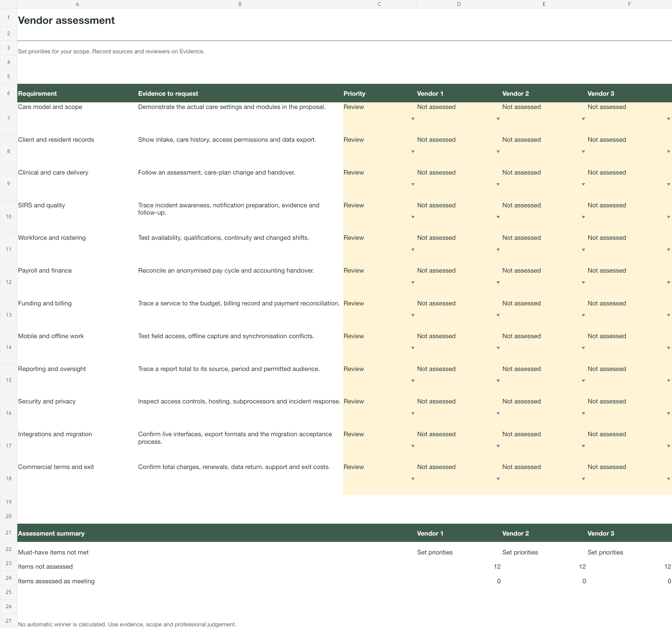This screenshot has height=628, width=672.
Task: Open Vendor 3 dropdown for Integrations and migration
Action: [x=668, y=446]
